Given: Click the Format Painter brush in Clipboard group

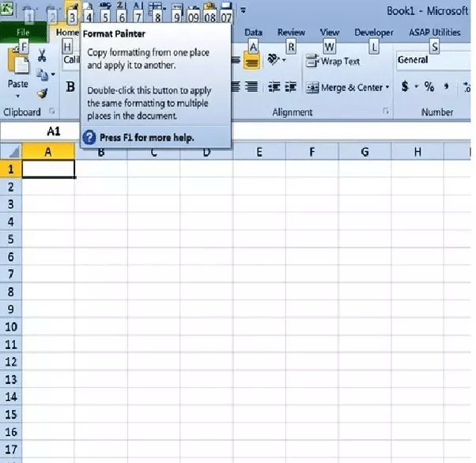Looking at the screenshot, I should click(43, 93).
